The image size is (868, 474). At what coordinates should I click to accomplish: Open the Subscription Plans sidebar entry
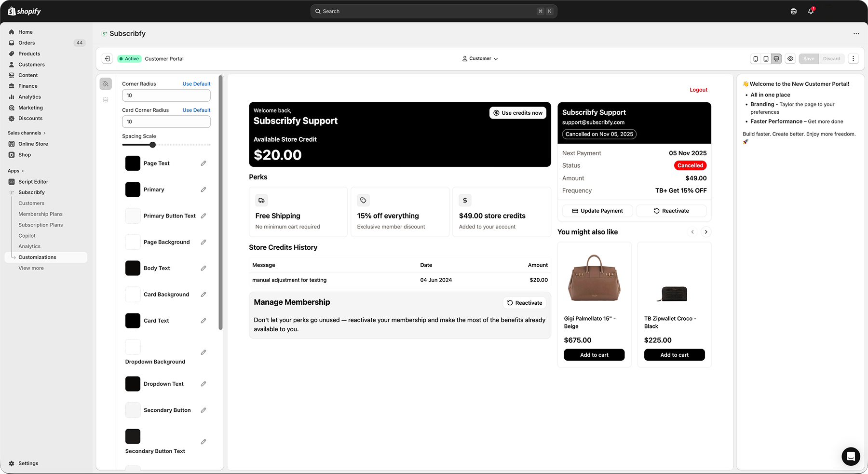(x=41, y=225)
